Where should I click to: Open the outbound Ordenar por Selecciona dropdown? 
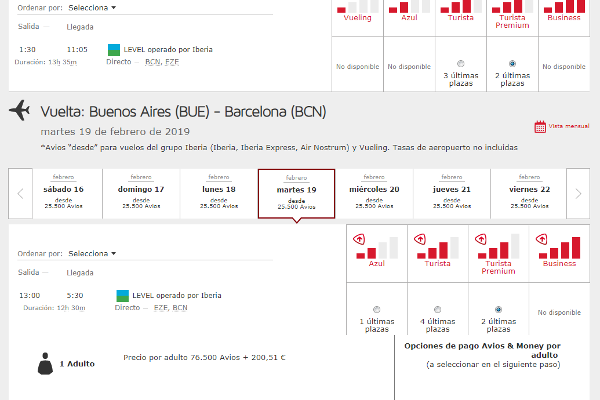tap(92, 8)
